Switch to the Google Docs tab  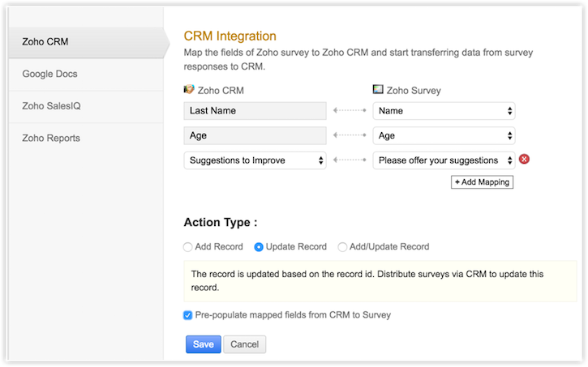pyautogui.click(x=49, y=75)
